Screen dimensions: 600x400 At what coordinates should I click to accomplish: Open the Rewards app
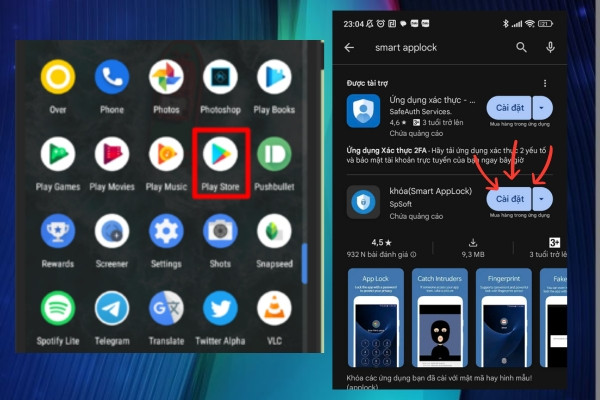click(x=58, y=231)
